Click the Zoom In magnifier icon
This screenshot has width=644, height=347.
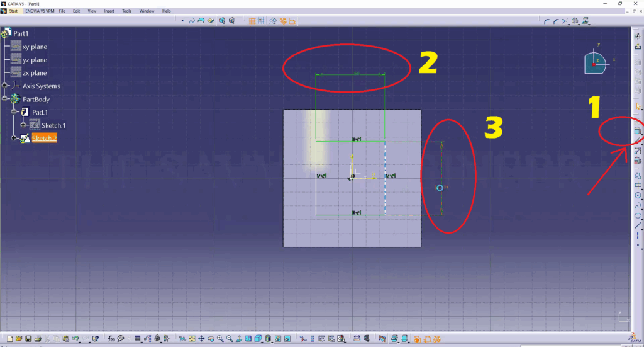(220, 339)
